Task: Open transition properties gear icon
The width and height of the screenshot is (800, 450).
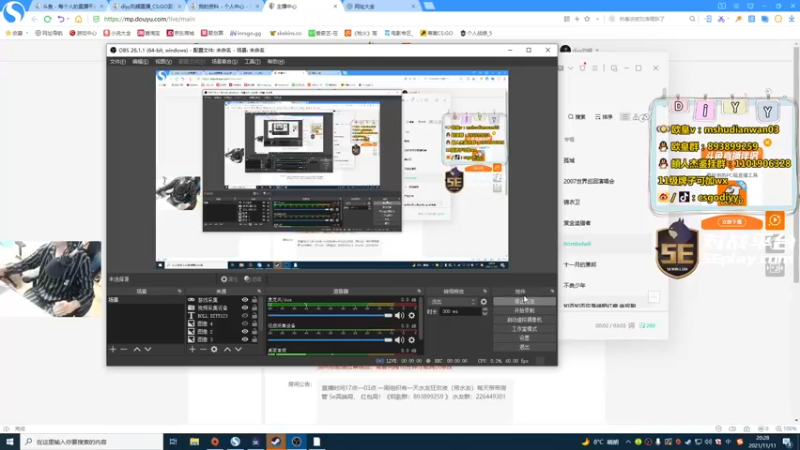Action: pyautogui.click(x=484, y=302)
